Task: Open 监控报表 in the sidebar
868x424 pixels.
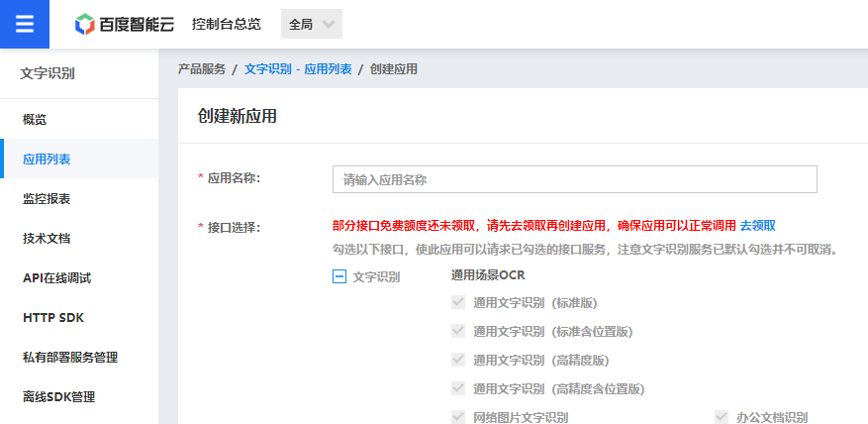Action: coord(79,199)
